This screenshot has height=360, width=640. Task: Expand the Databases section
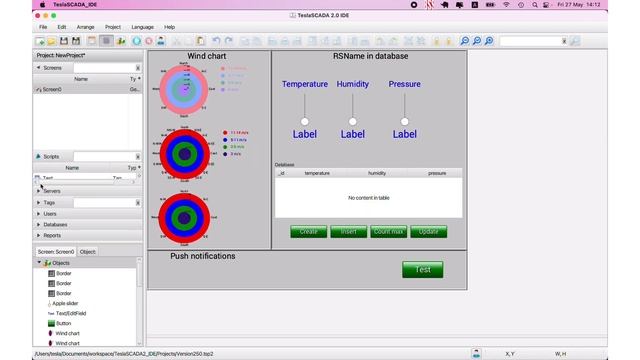[x=39, y=224]
